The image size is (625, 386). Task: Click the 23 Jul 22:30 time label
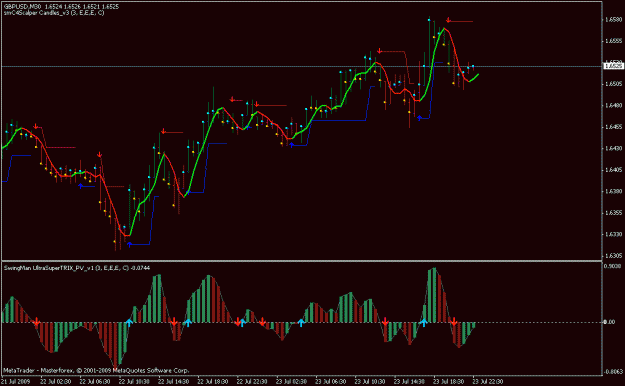click(x=488, y=382)
